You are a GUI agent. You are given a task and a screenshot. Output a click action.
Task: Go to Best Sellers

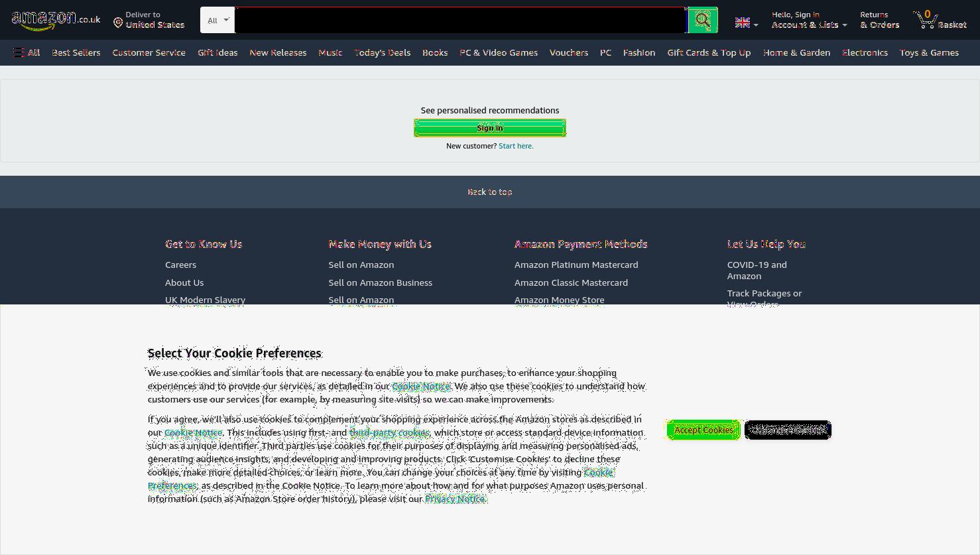pyautogui.click(x=76, y=52)
